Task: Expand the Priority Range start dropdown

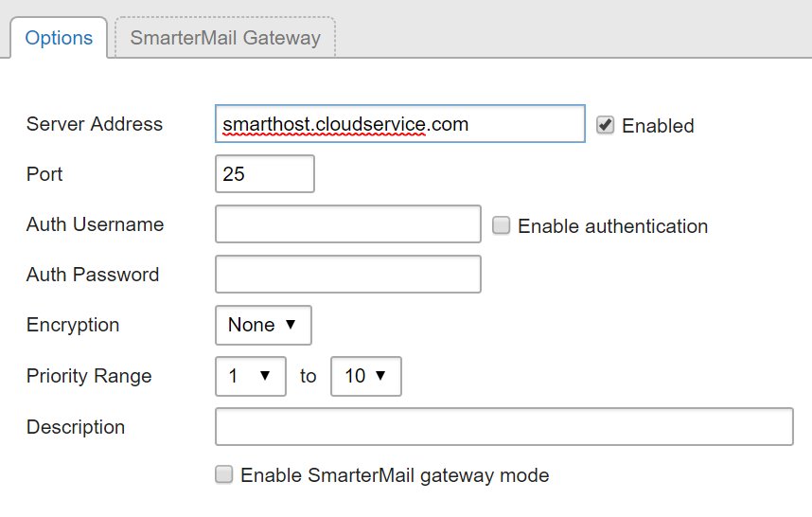Action: (x=250, y=376)
